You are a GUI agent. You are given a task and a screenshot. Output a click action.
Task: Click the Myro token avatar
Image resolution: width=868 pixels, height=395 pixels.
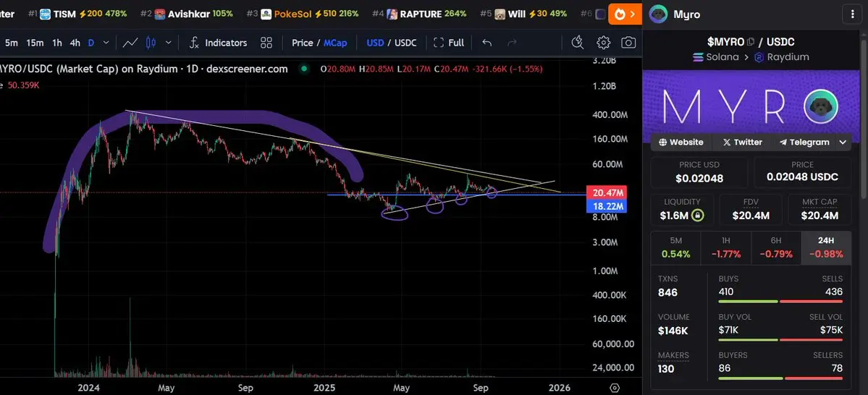pyautogui.click(x=658, y=14)
